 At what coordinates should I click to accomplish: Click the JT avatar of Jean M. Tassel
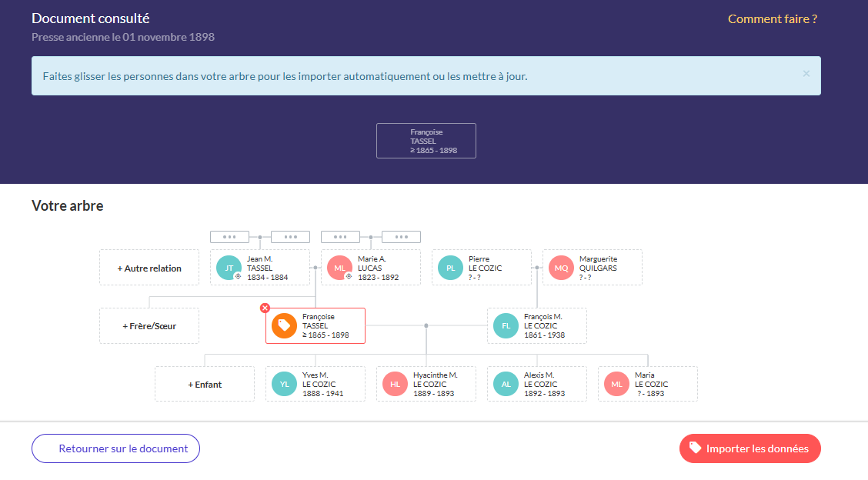coord(229,268)
